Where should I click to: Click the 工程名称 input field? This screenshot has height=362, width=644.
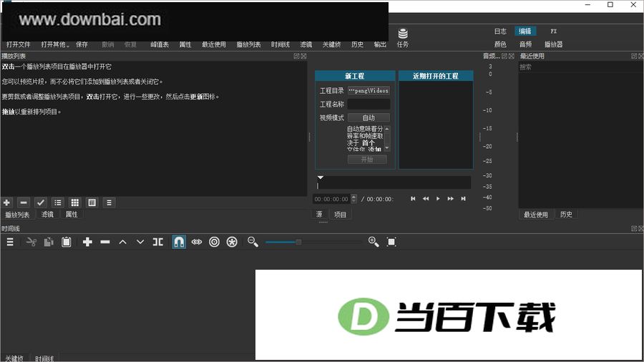(x=369, y=104)
